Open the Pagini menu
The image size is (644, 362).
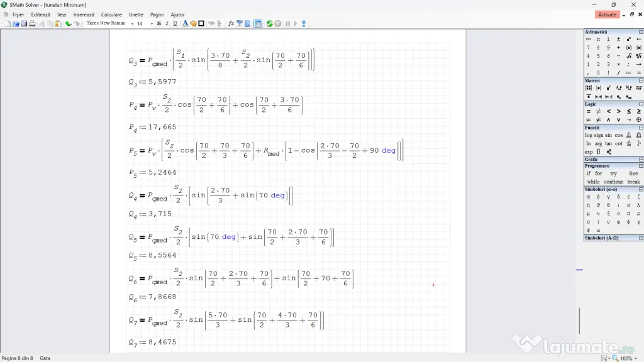157,14
